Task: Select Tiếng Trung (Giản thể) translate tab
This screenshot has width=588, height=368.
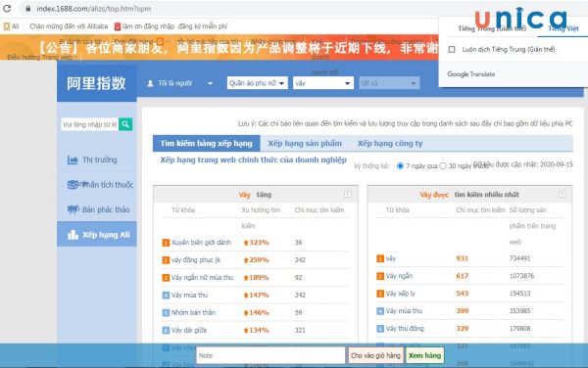Action: pos(492,28)
